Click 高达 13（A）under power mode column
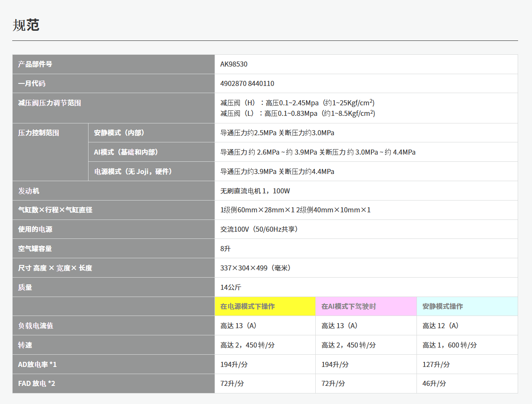Screen dimensions: 532x404 tap(239, 326)
